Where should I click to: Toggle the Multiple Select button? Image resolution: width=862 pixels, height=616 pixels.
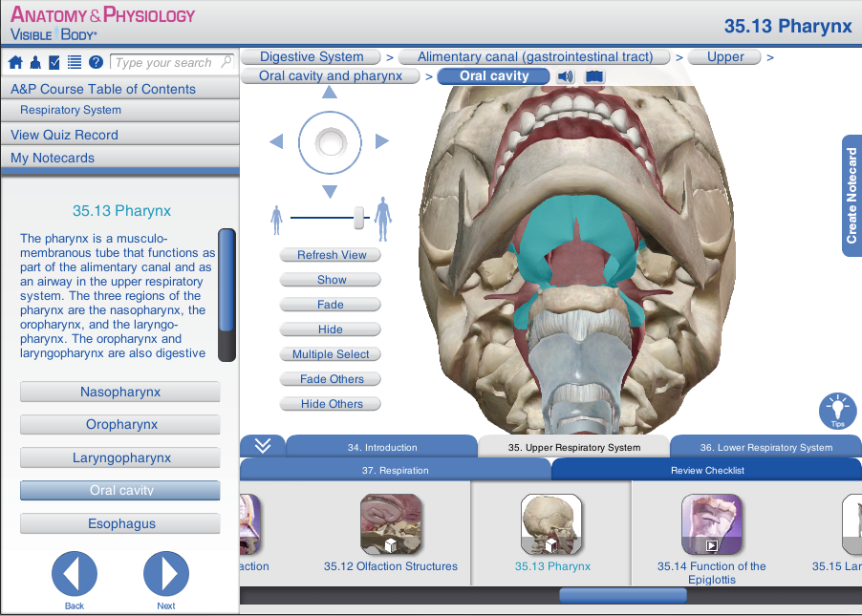pyautogui.click(x=331, y=354)
